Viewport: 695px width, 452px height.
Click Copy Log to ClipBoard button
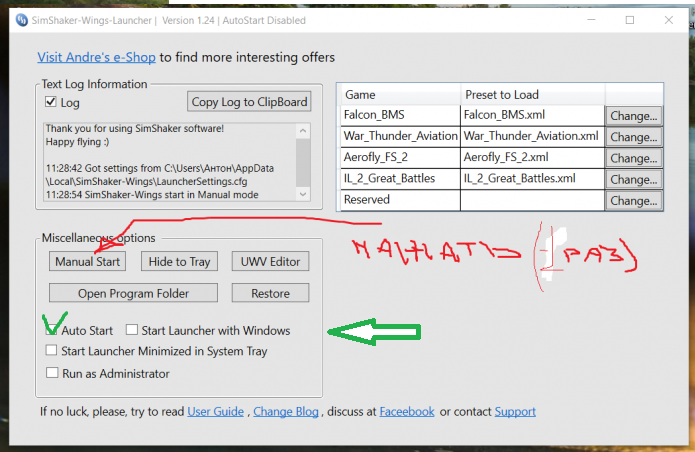[x=249, y=102]
